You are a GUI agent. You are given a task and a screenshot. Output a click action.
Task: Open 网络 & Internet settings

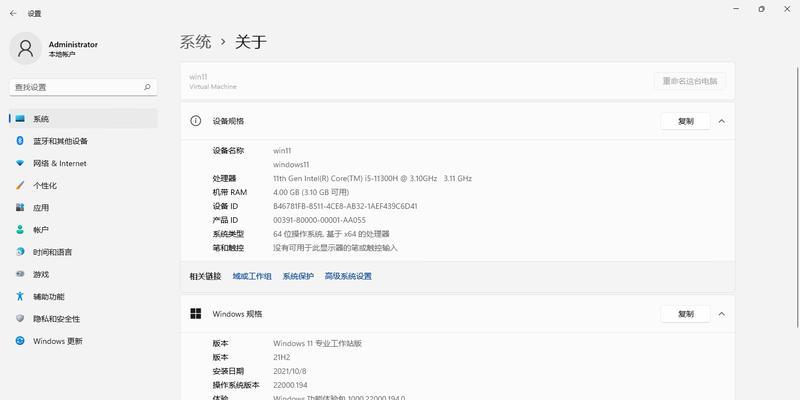[83, 163]
